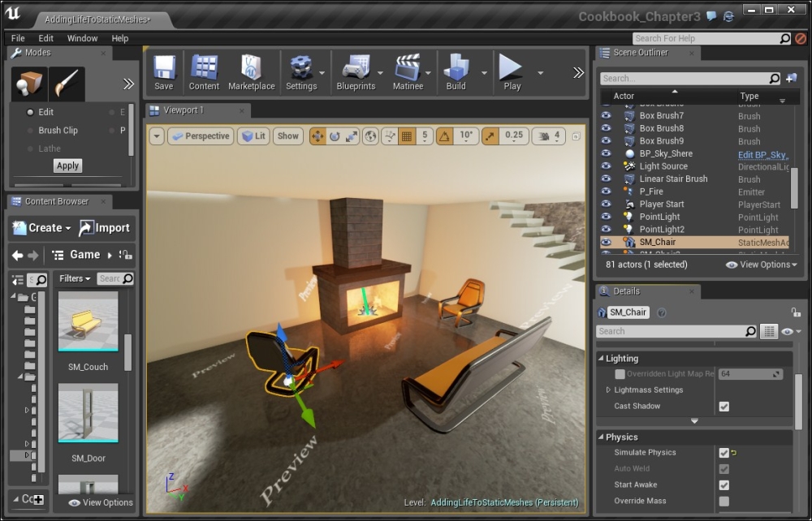The height and width of the screenshot is (521, 812).
Task: Open the Window menu
Action: coord(82,38)
